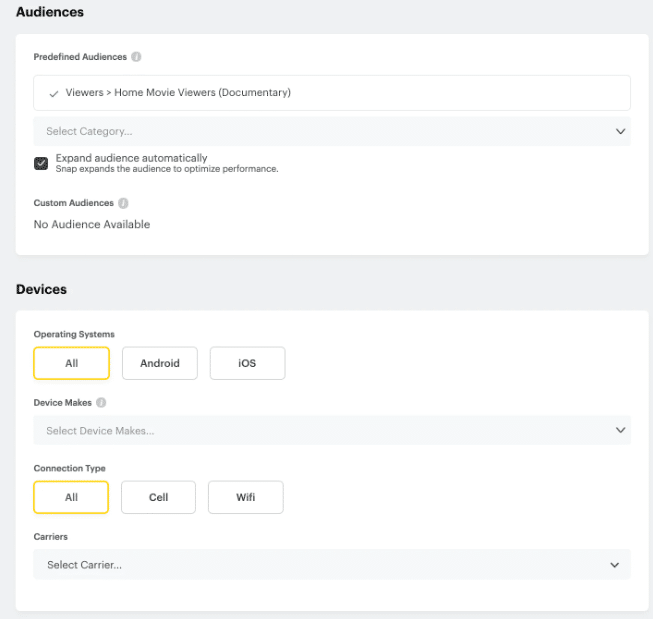The width and height of the screenshot is (653, 619).
Task: Click the Select Category chevron arrow
Action: click(x=620, y=131)
